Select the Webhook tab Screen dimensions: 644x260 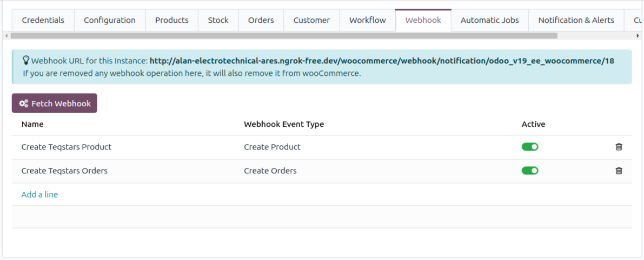tap(423, 20)
